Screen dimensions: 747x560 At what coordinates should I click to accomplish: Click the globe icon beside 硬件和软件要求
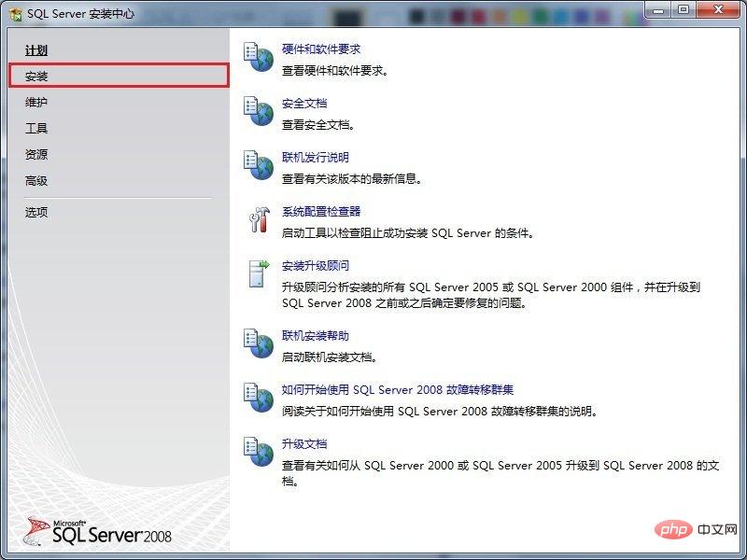(x=258, y=57)
